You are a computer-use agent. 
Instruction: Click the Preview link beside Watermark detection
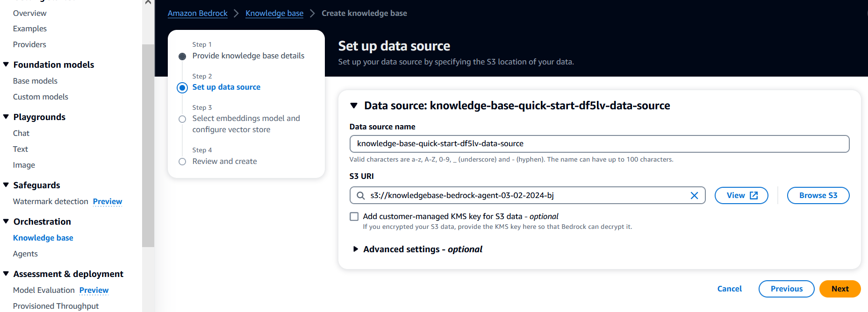(108, 202)
